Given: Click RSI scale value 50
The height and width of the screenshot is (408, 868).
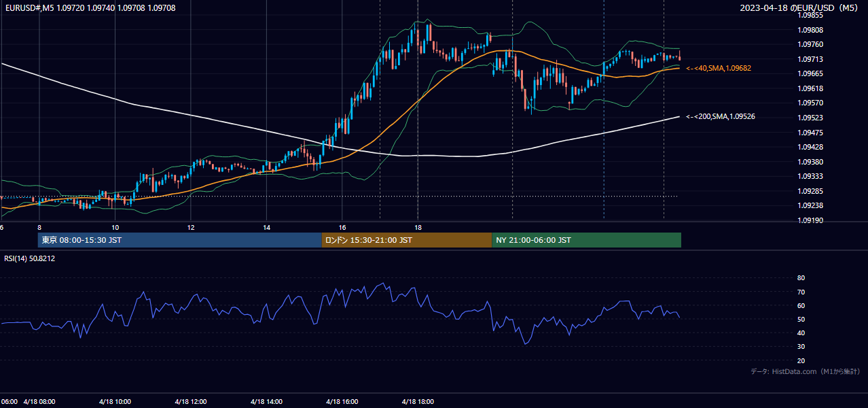Looking at the screenshot, I should (x=801, y=319).
